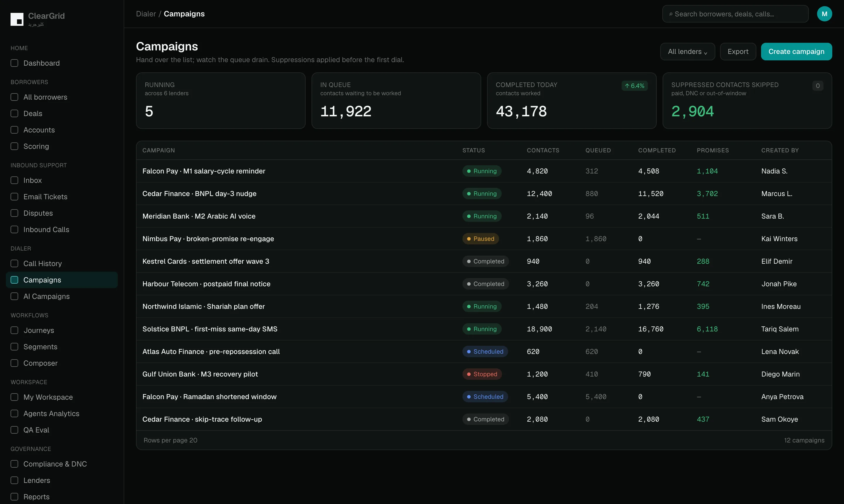Click the Journeys sidebar icon
This screenshot has height=504, width=844.
14,331
